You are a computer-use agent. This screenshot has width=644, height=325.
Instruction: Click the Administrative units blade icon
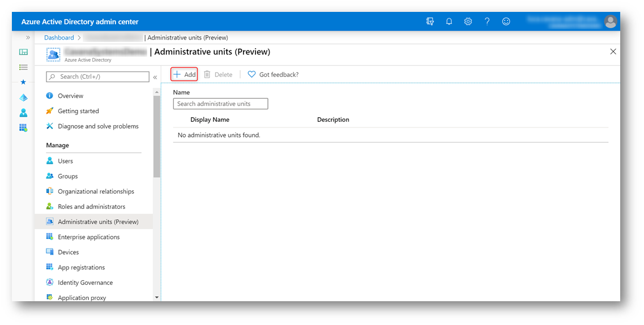pyautogui.click(x=53, y=54)
